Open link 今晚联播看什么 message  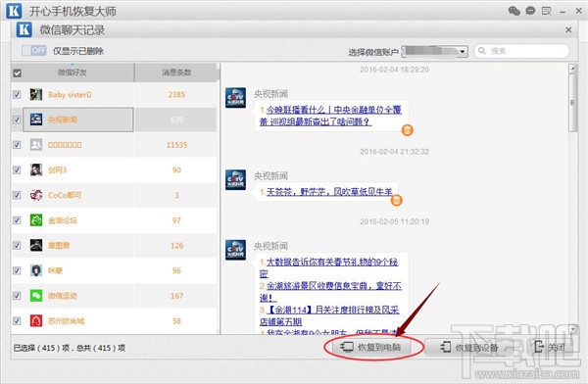[330, 116]
